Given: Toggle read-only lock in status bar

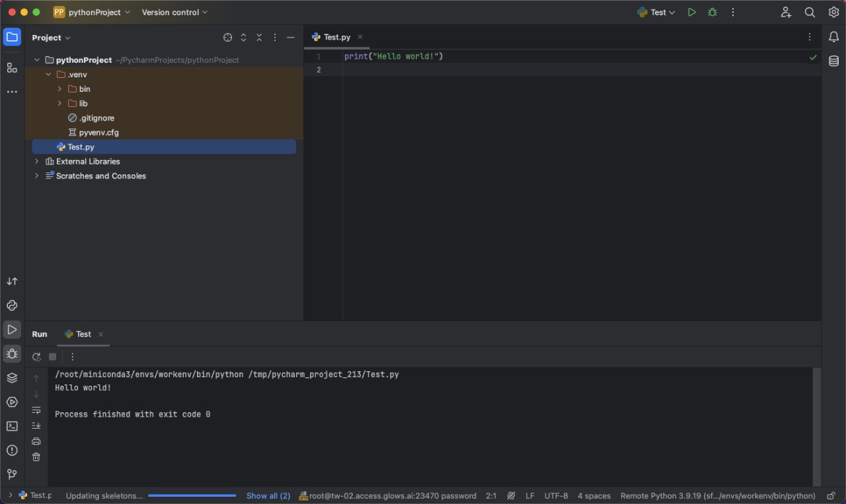Looking at the screenshot, I should click(x=831, y=495).
